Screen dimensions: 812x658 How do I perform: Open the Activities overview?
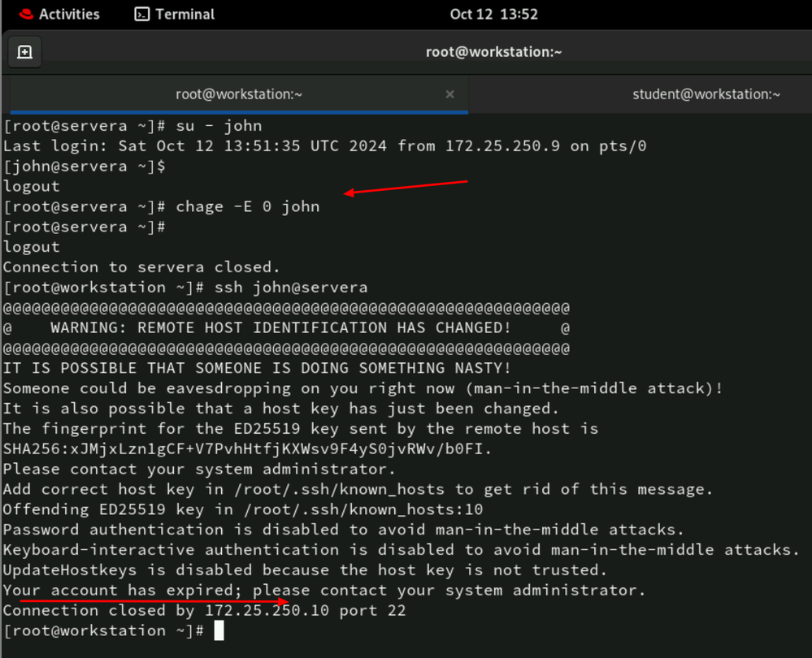[x=68, y=14]
